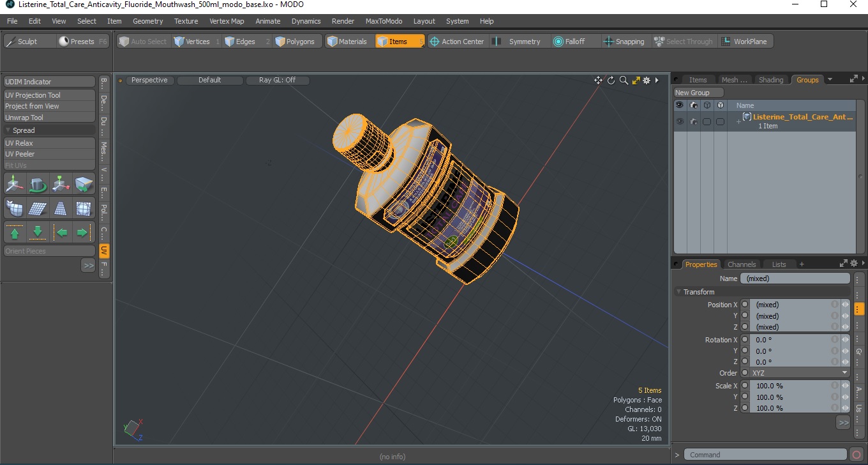Open viewport settings gear icon
The height and width of the screenshot is (465, 868).
tap(647, 80)
